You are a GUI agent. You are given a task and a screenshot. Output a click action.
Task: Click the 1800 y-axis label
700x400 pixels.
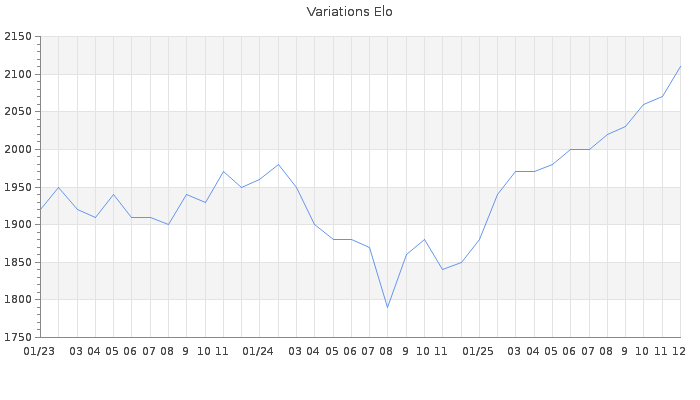[x=18, y=299]
